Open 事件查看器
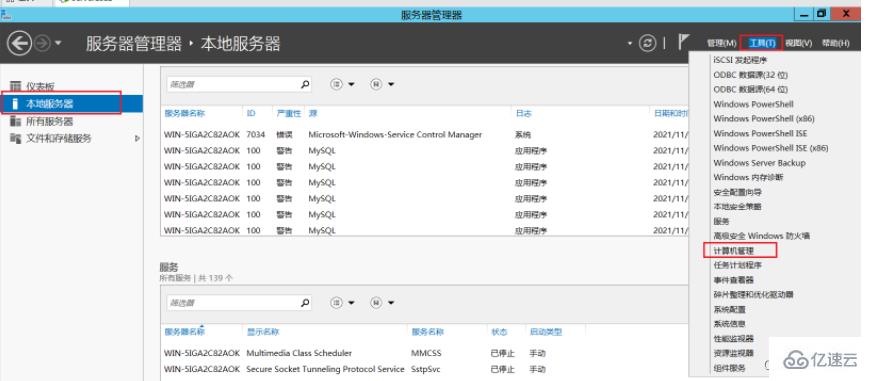The image size is (869, 381). pyautogui.click(x=733, y=280)
